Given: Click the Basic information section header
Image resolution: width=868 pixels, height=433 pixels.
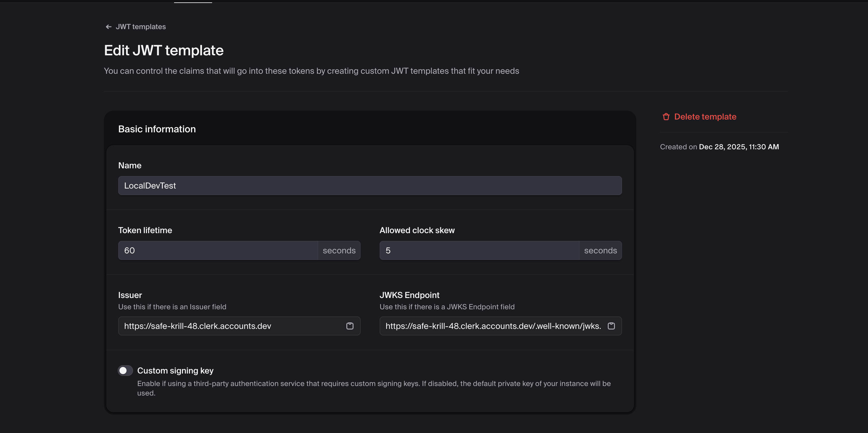Looking at the screenshot, I should (x=157, y=129).
